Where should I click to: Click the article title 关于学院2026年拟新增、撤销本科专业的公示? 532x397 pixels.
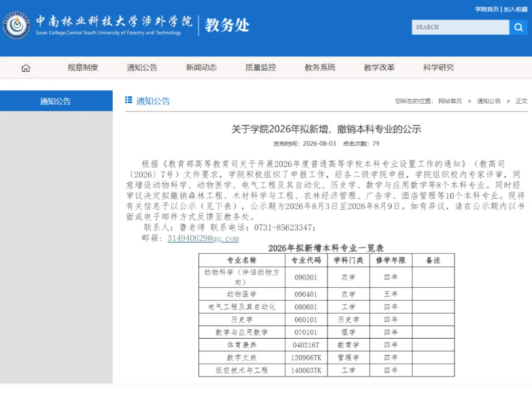tap(326, 129)
